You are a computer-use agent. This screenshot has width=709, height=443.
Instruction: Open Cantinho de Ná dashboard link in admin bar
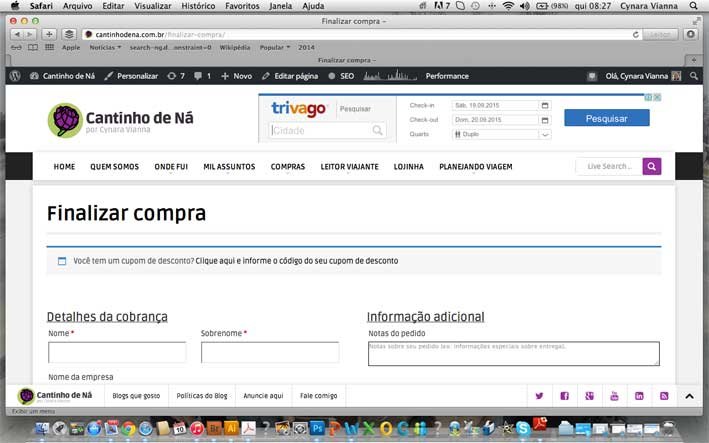click(x=62, y=76)
